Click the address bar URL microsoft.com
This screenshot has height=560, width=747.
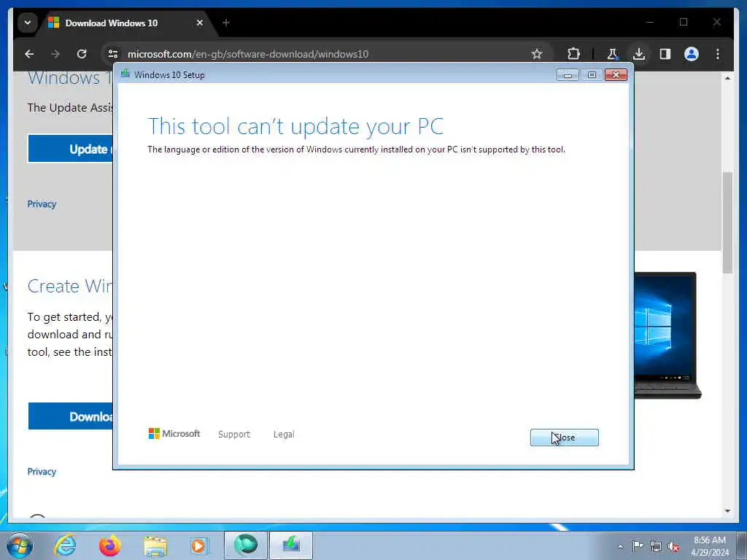(x=248, y=54)
